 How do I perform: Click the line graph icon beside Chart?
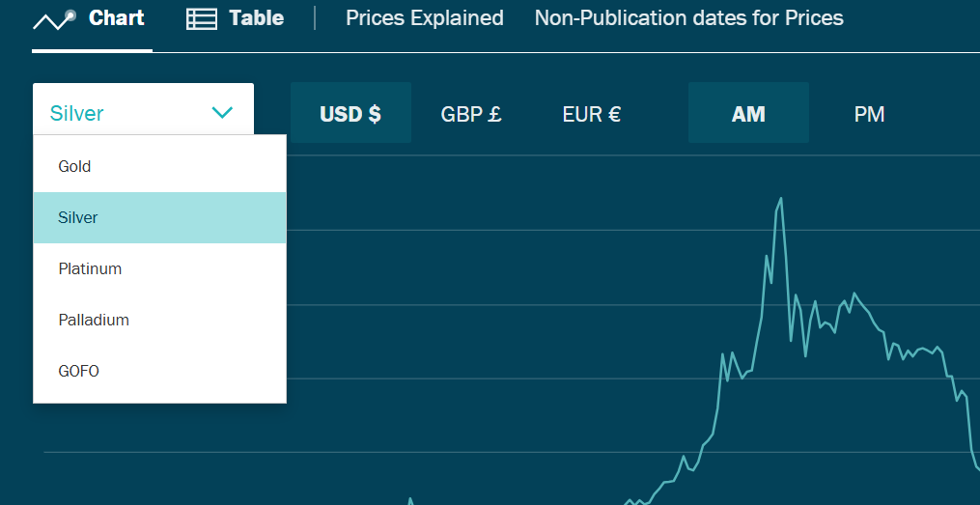point(54,19)
